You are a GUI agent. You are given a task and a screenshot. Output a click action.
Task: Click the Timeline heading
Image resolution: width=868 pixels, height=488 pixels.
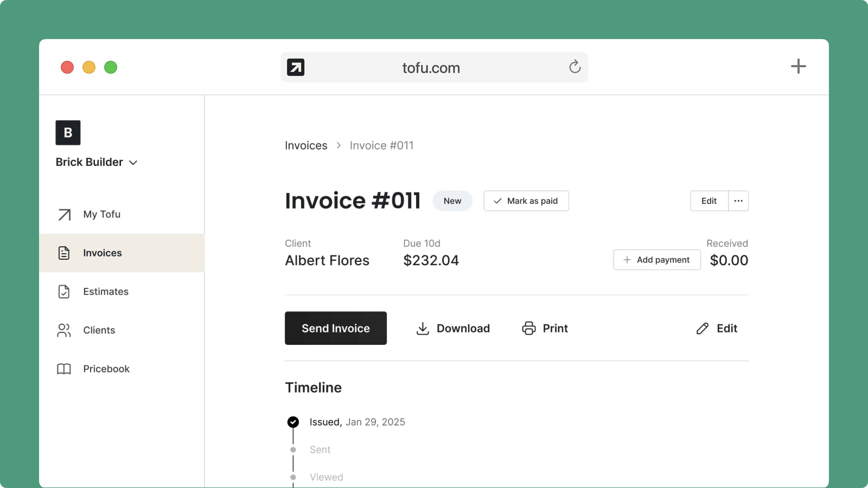pyautogui.click(x=313, y=388)
